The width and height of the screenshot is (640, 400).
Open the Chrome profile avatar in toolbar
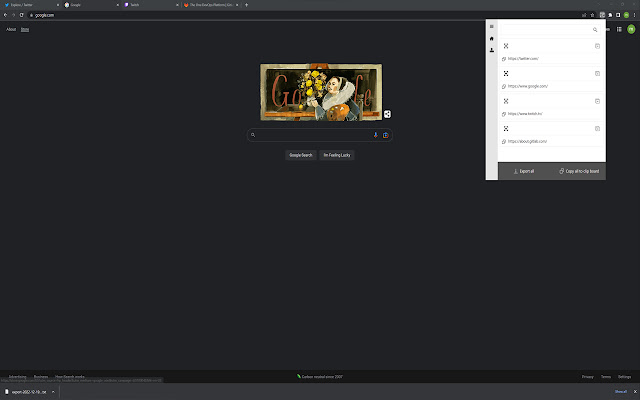tap(626, 15)
